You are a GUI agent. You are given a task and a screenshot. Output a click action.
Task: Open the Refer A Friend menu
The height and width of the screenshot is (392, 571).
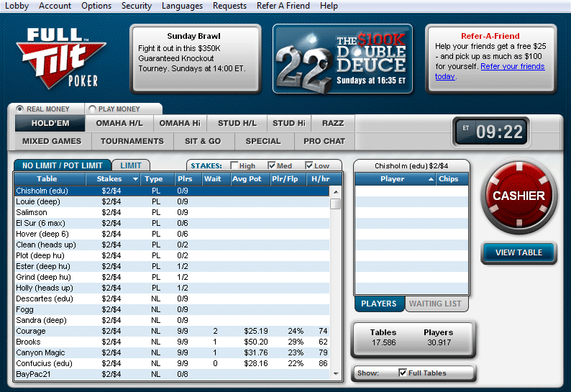pos(283,6)
